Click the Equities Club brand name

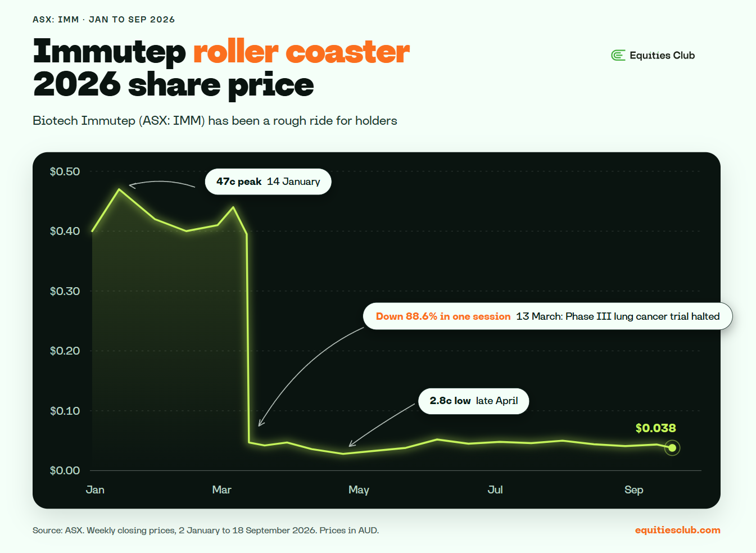[662, 55]
